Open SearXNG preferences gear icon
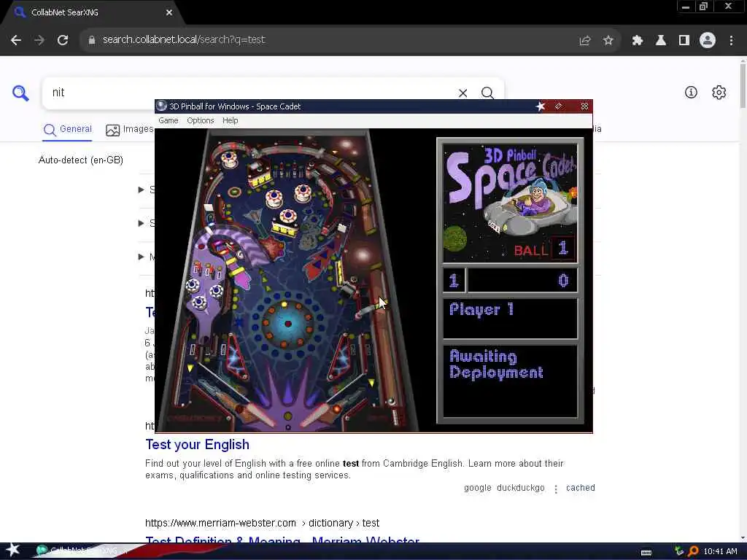The height and width of the screenshot is (560, 747). [719, 93]
